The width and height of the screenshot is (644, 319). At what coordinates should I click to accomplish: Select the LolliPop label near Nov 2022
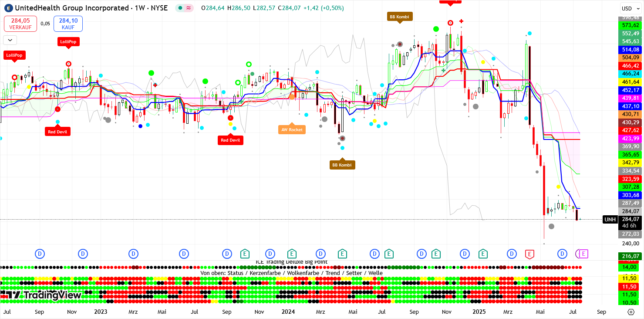[x=68, y=42]
